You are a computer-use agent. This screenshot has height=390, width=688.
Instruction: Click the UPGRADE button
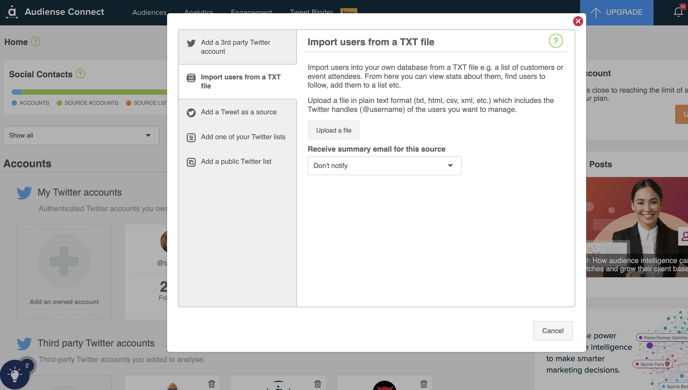point(616,12)
